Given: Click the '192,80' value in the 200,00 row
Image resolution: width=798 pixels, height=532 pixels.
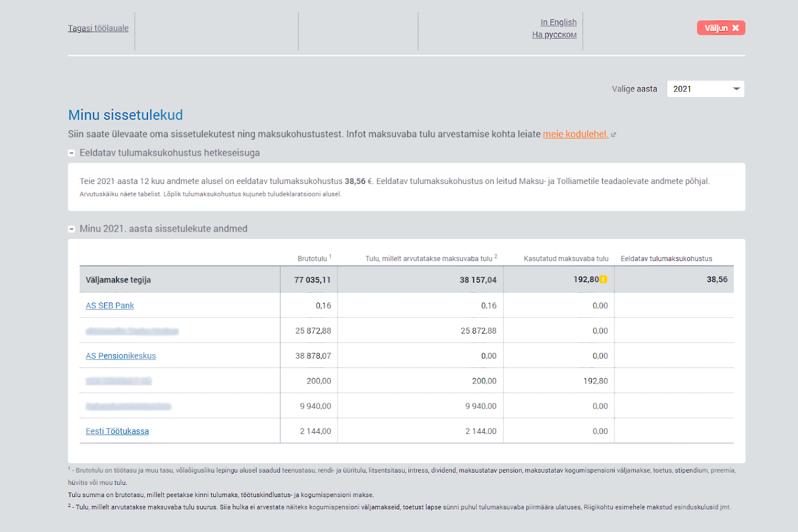Looking at the screenshot, I should [596, 381].
